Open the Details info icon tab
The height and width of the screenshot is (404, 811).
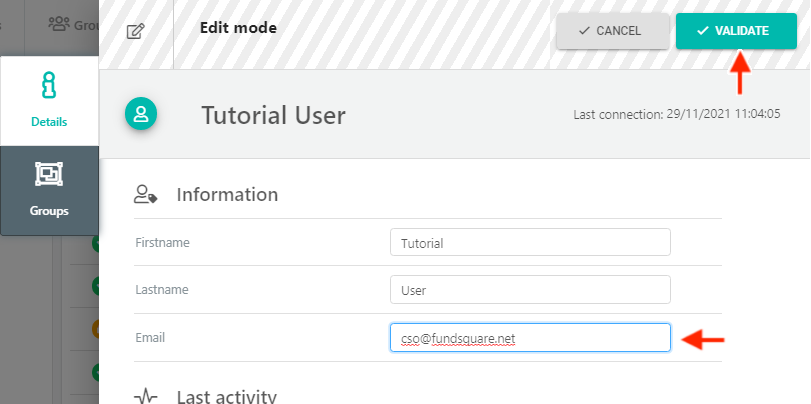49,101
